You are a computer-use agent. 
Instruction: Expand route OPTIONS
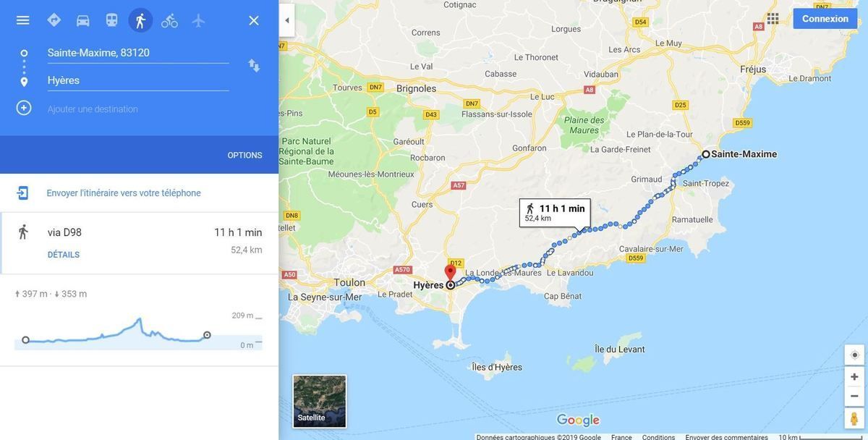pyautogui.click(x=244, y=155)
